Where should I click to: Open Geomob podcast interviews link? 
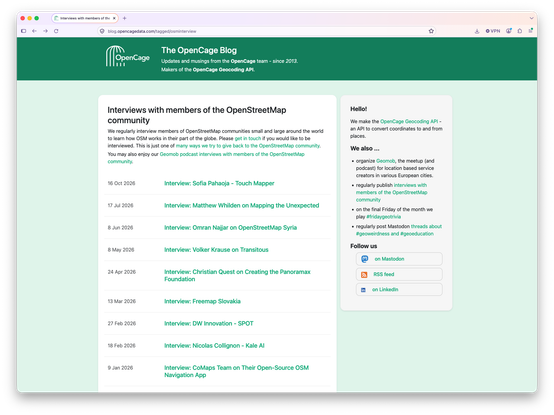[x=206, y=158]
